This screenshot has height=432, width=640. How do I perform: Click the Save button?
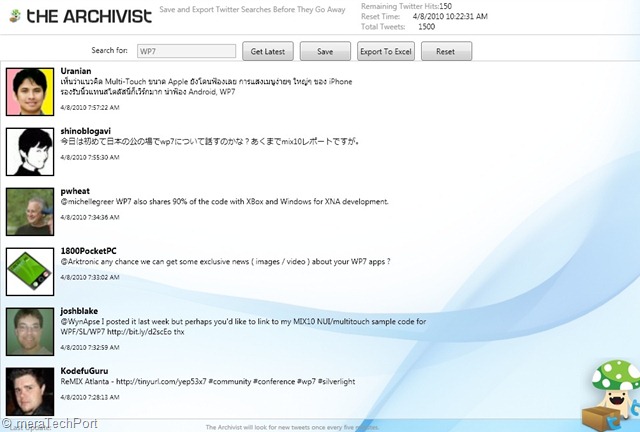325,51
